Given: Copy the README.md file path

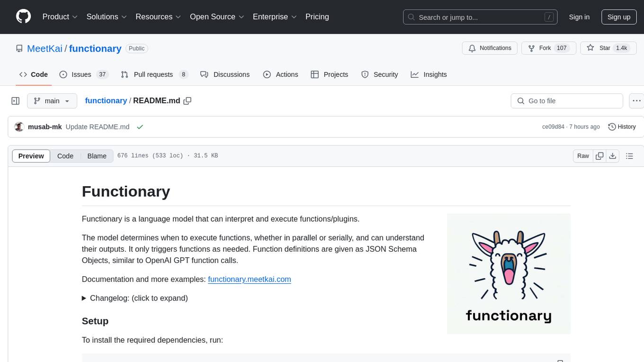Looking at the screenshot, I should pyautogui.click(x=188, y=100).
